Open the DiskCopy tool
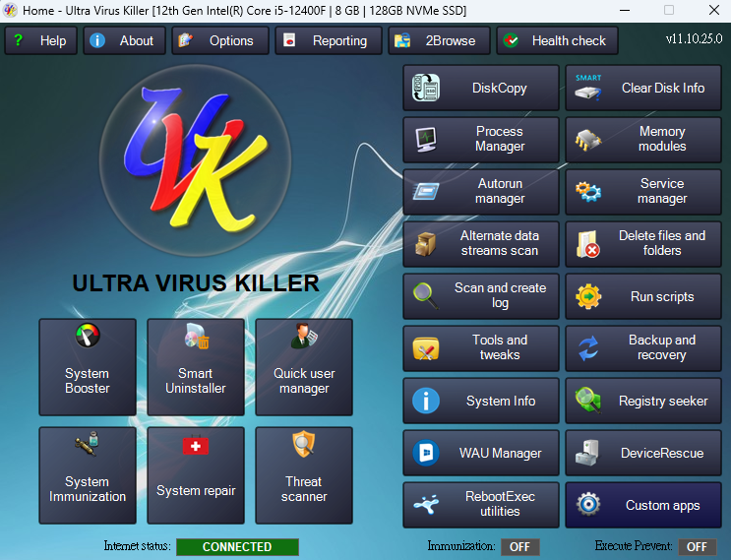This screenshot has height=560, width=731. [x=481, y=88]
